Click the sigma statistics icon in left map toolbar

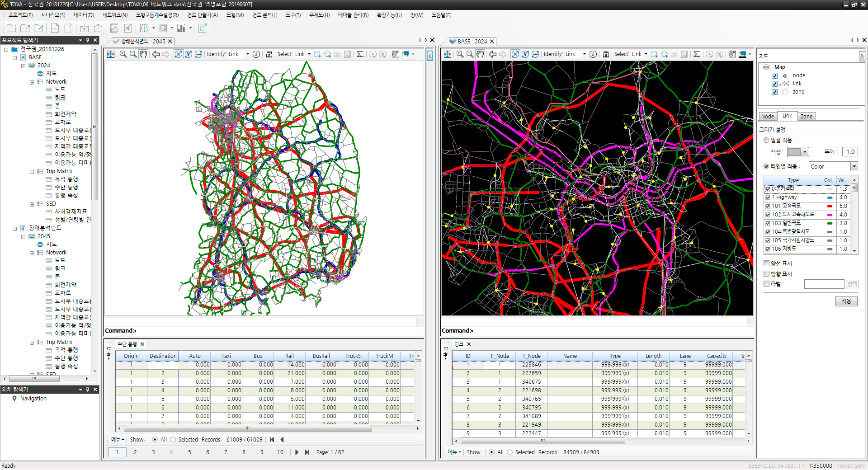coord(360,54)
